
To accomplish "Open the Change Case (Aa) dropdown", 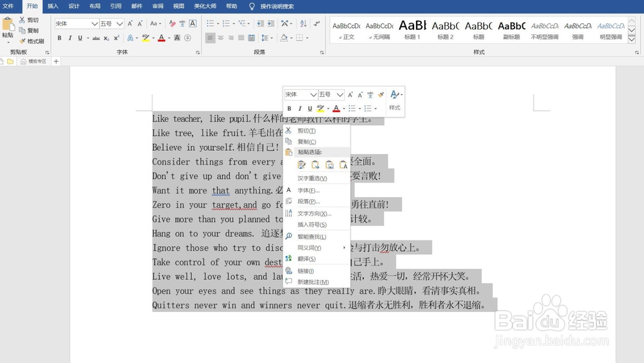I will pos(156,23).
